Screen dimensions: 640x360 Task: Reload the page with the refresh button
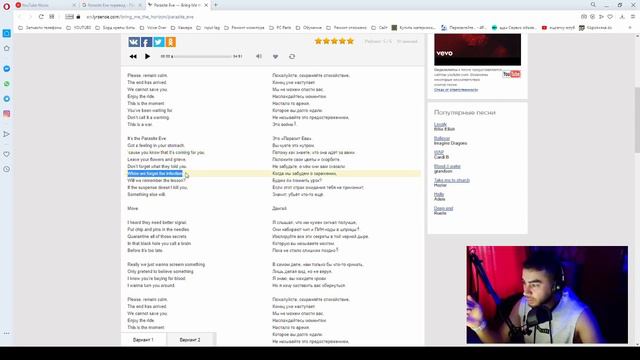pos(41,17)
